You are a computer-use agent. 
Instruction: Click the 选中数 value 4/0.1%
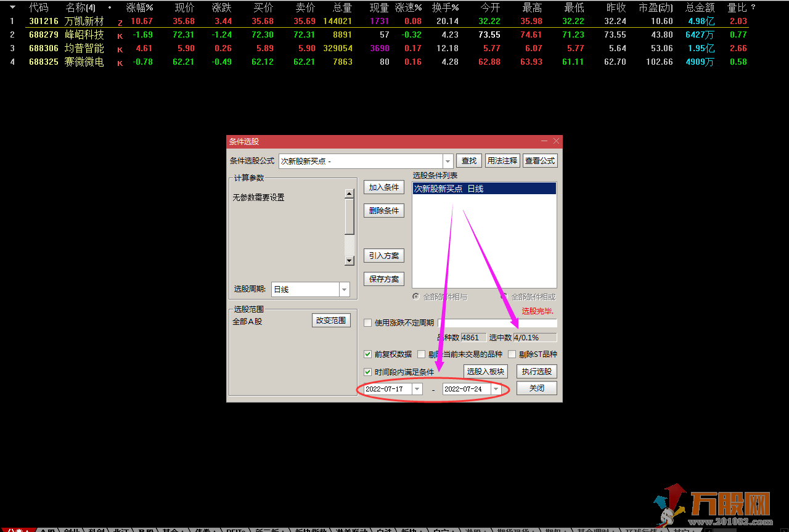[x=535, y=337]
